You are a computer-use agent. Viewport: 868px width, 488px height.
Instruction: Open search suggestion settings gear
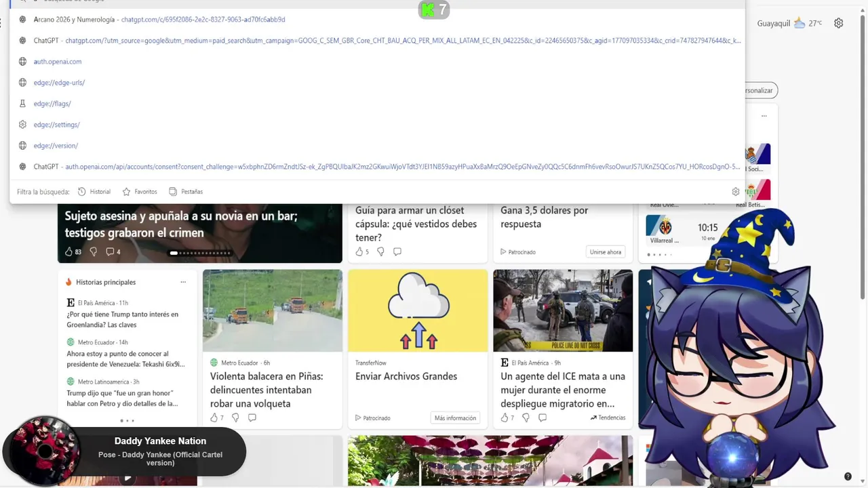pyautogui.click(x=736, y=192)
